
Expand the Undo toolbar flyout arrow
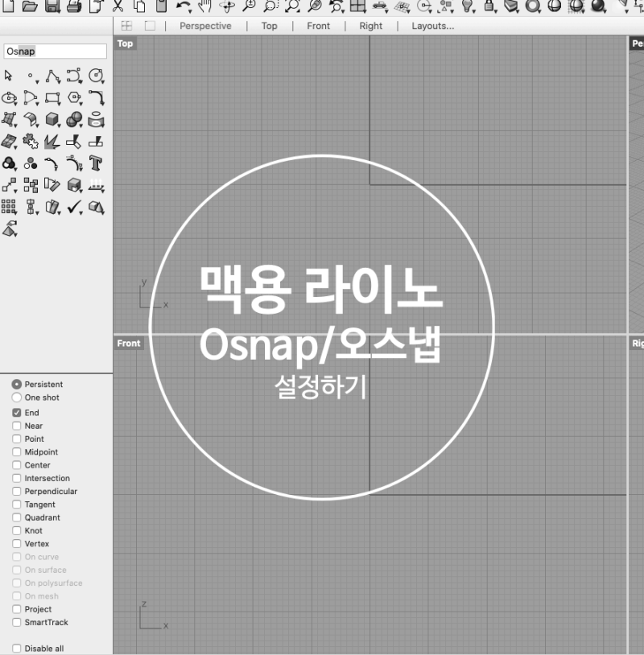click(x=190, y=10)
